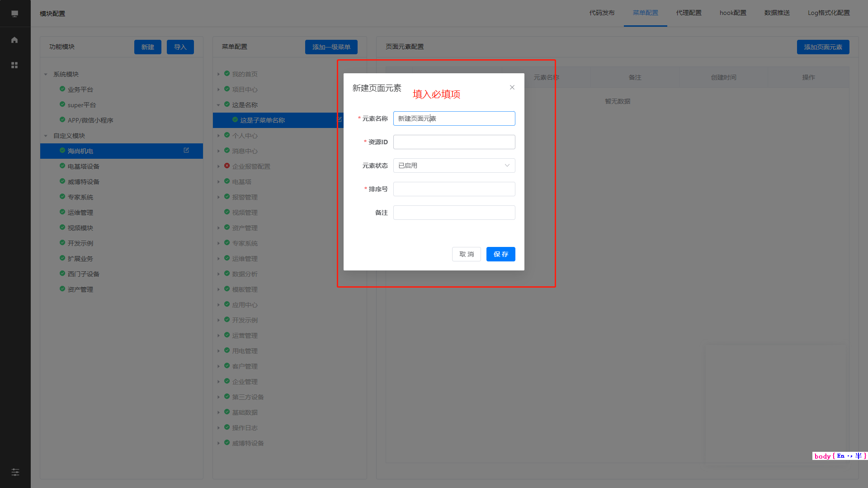Focus the 资源ID input field
This screenshot has height=488, width=868.
point(454,142)
